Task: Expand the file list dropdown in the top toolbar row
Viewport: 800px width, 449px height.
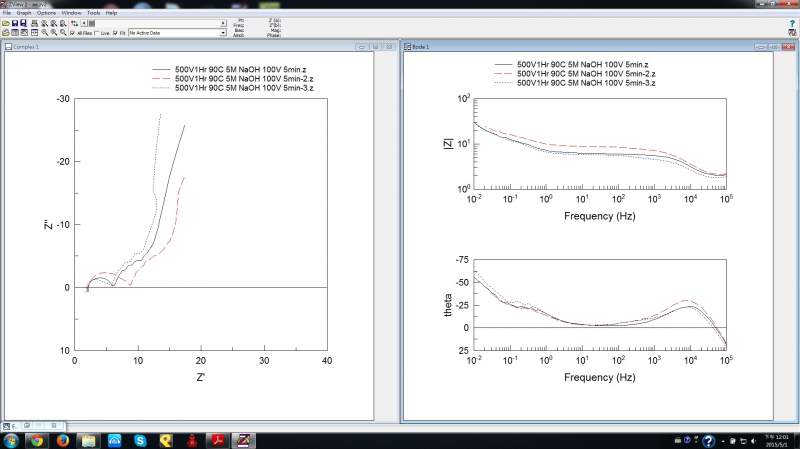Action: click(223, 23)
